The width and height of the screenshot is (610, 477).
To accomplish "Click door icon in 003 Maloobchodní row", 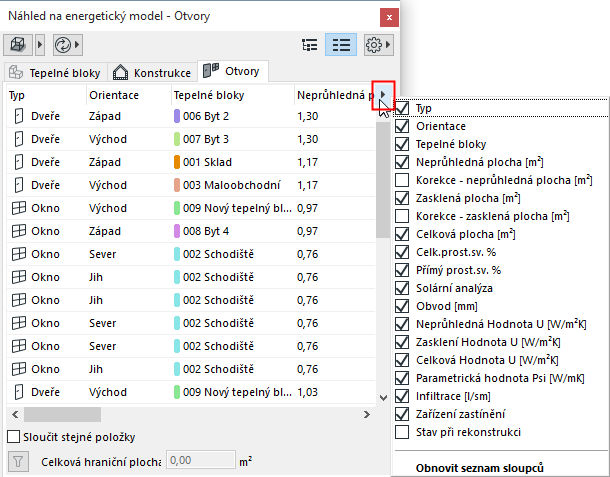I will point(19,185).
